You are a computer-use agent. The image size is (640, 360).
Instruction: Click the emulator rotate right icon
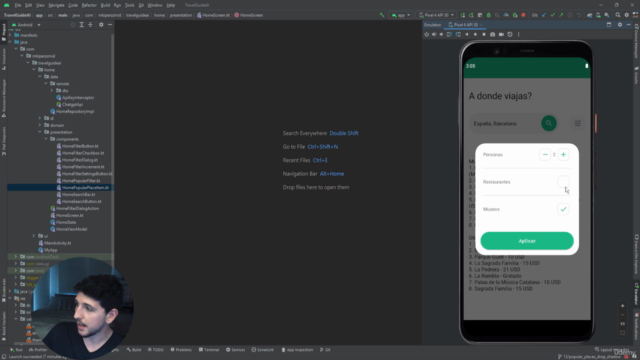click(458, 34)
